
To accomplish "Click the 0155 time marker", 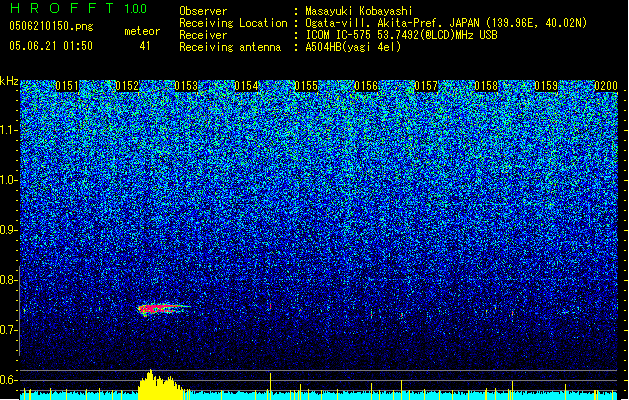I will (306, 86).
